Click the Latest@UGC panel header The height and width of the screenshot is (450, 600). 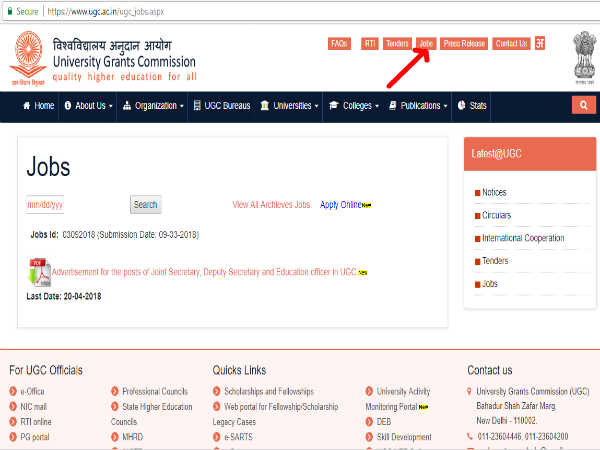530,154
